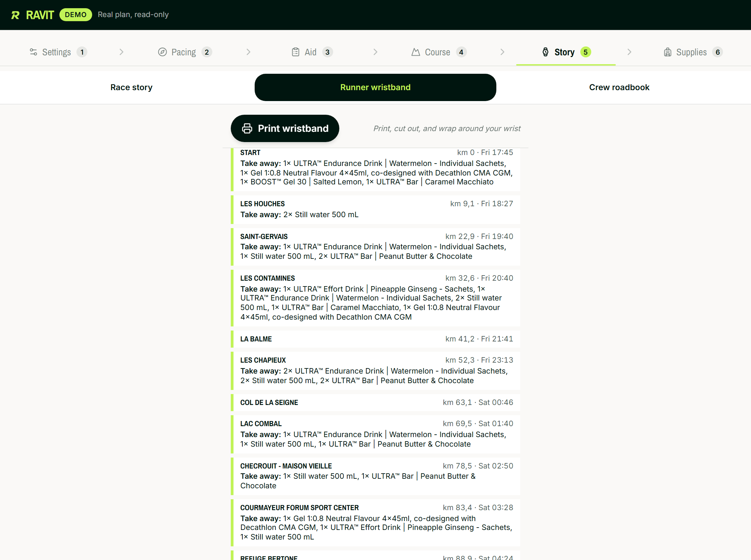The image size is (751, 560).
Task: Click the RAVIT brand name
Action: tap(40, 15)
